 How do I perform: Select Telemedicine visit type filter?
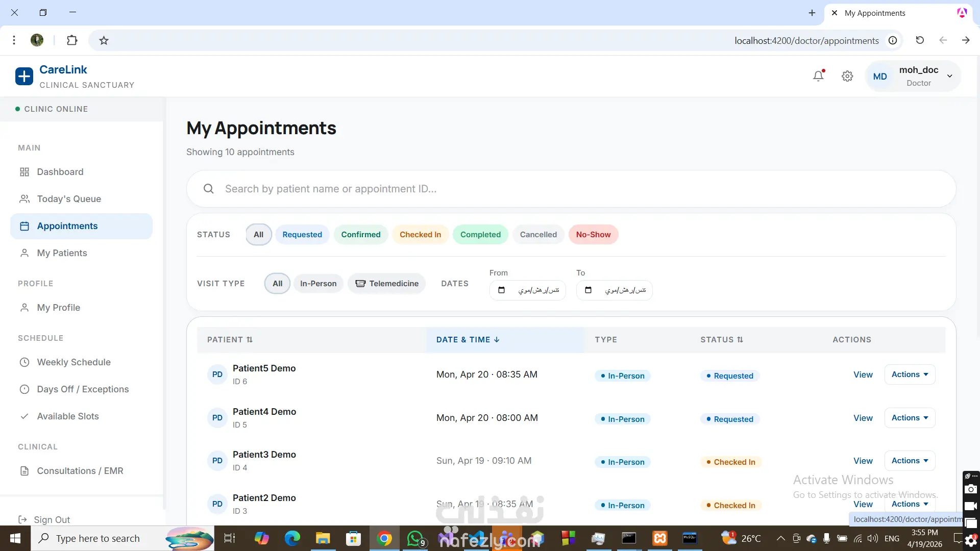click(x=387, y=284)
